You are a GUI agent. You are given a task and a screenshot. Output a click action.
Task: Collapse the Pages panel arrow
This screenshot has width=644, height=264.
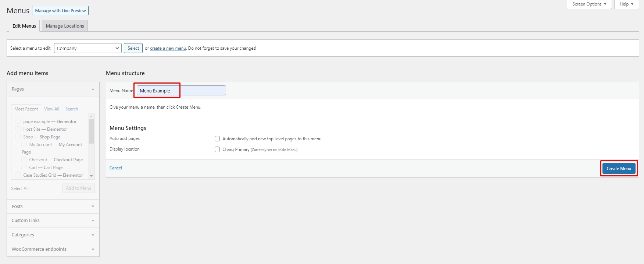click(x=93, y=89)
